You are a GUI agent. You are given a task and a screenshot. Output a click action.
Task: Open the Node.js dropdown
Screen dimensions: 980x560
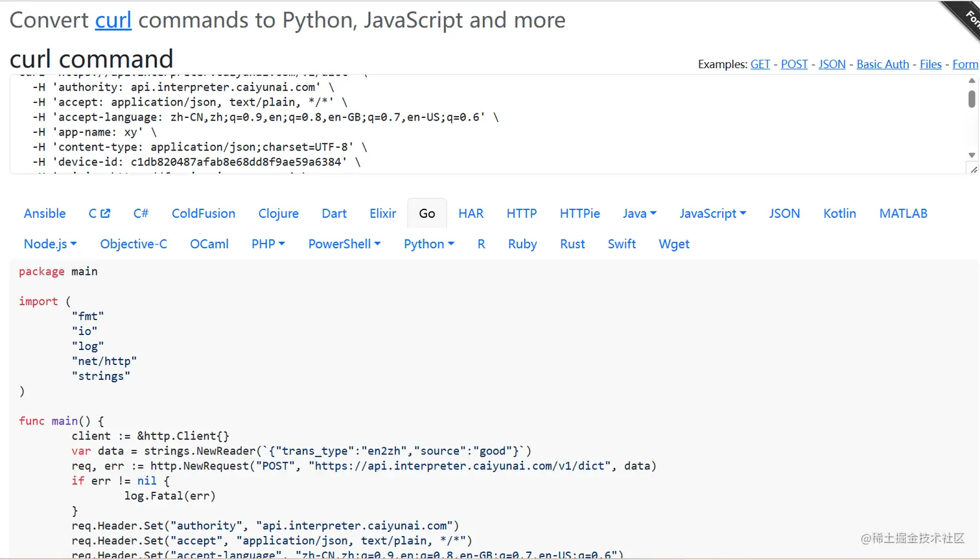click(x=50, y=244)
